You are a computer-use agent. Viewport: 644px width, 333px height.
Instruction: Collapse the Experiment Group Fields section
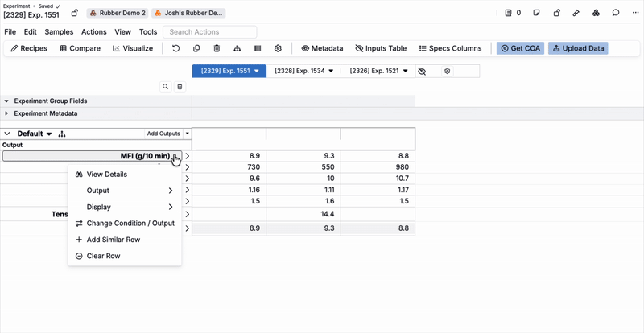coord(7,101)
